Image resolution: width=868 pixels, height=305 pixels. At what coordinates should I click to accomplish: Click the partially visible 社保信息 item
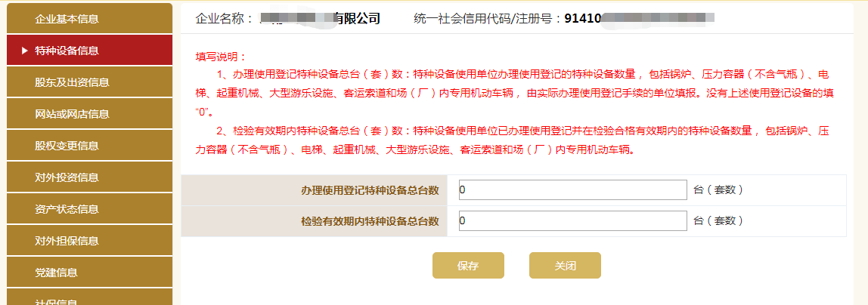[x=56, y=300]
